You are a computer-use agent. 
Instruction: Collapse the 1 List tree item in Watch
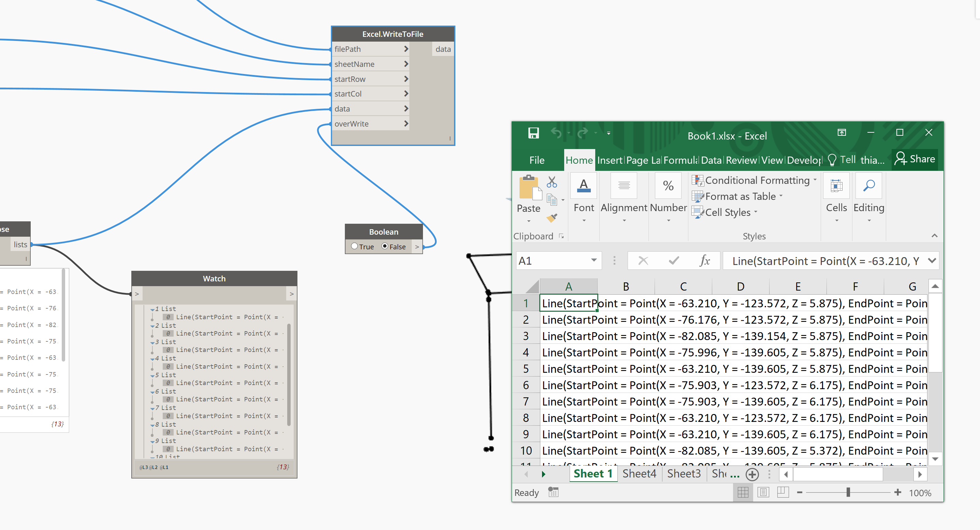pyautogui.click(x=152, y=309)
